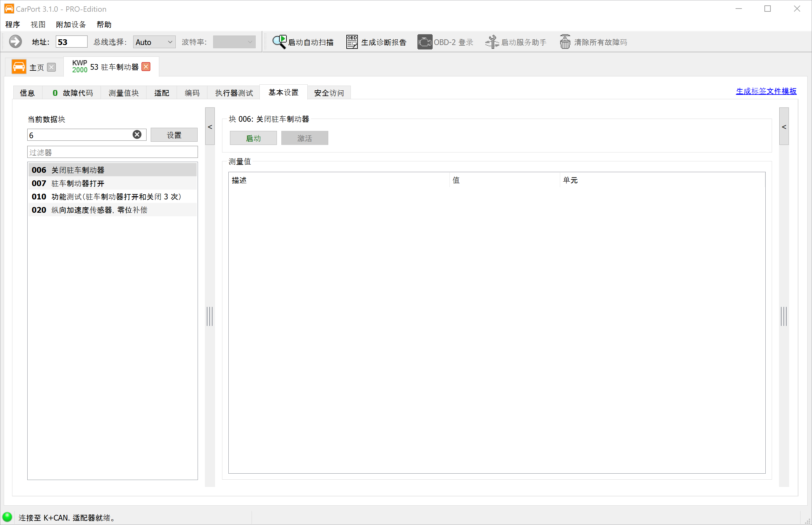The height and width of the screenshot is (525, 812).
Task: Switch to the 测量值块 tab
Action: (x=123, y=93)
